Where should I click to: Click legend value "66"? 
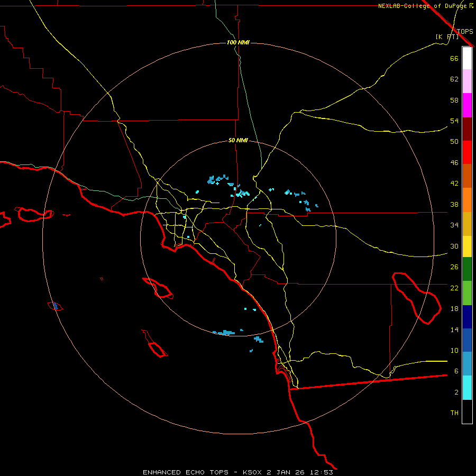point(454,58)
